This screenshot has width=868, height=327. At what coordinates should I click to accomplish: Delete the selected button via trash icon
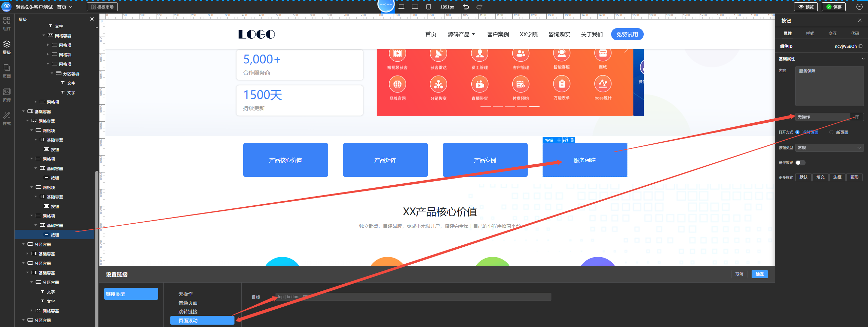tap(572, 140)
